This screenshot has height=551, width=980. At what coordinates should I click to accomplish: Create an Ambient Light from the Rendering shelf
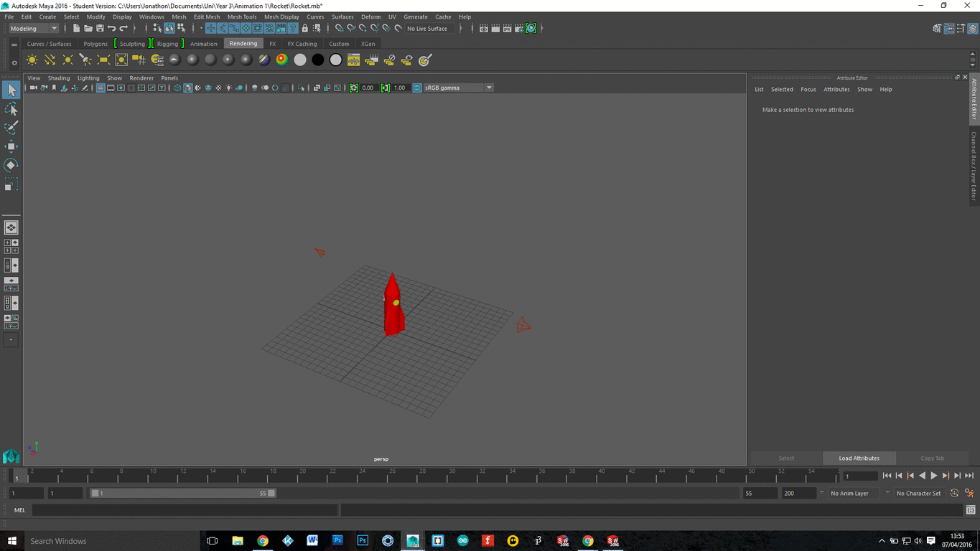point(32,60)
